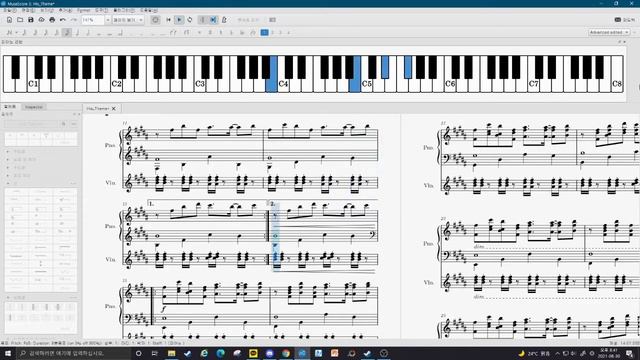Select Voice 4 button

pyautogui.click(x=289, y=32)
